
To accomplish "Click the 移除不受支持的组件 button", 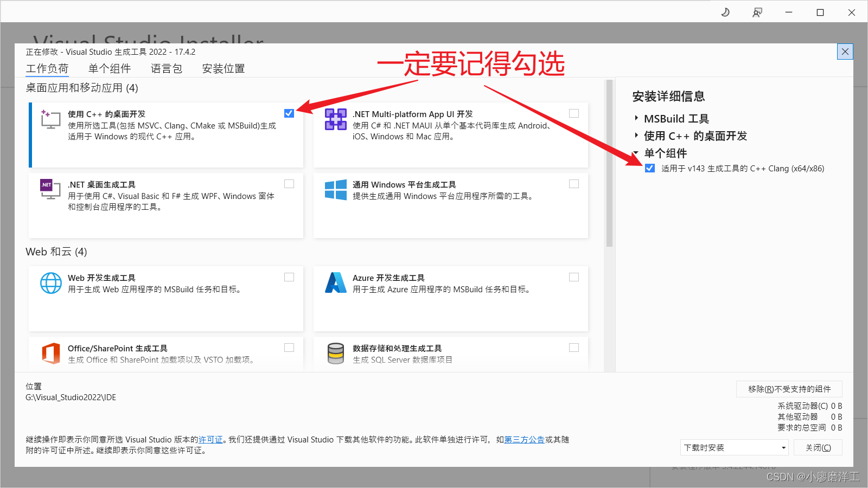I will (x=789, y=389).
